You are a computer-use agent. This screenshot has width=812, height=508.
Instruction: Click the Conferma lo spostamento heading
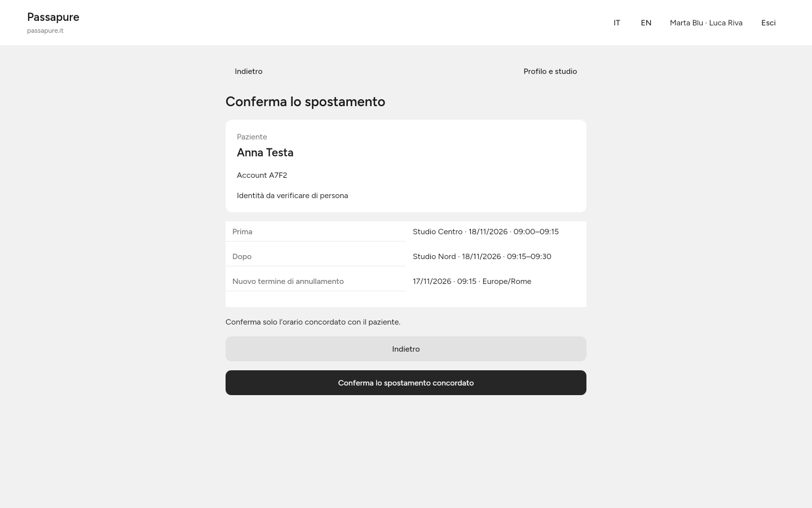306,102
